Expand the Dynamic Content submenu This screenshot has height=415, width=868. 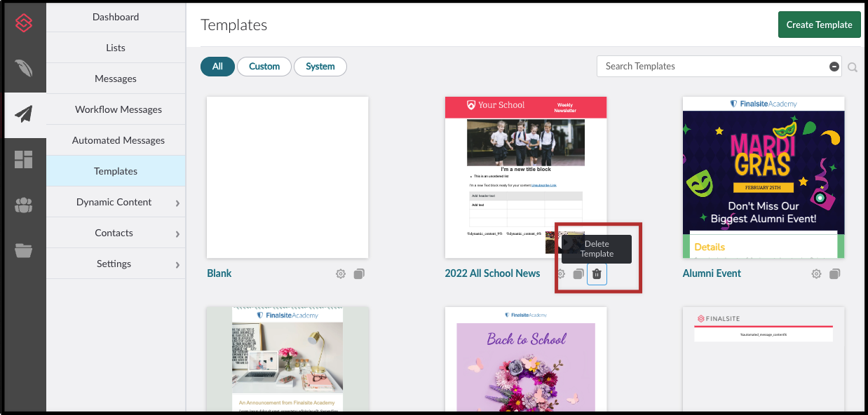coord(177,203)
